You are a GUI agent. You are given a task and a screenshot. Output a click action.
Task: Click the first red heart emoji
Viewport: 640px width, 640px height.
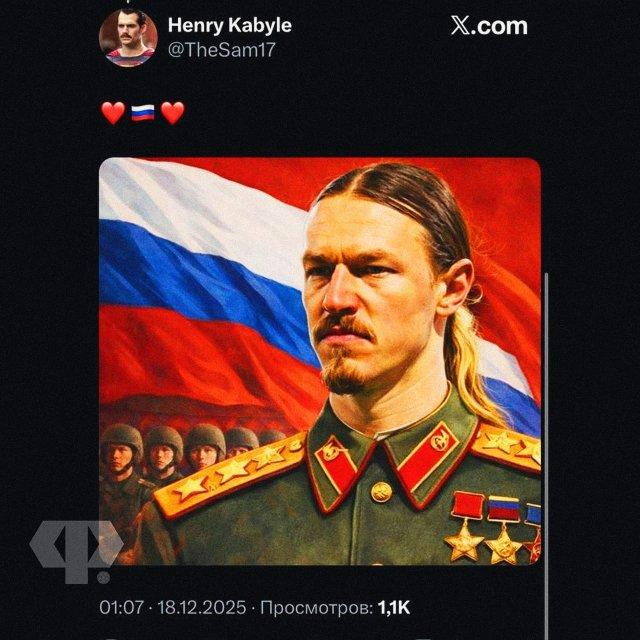[x=113, y=113]
